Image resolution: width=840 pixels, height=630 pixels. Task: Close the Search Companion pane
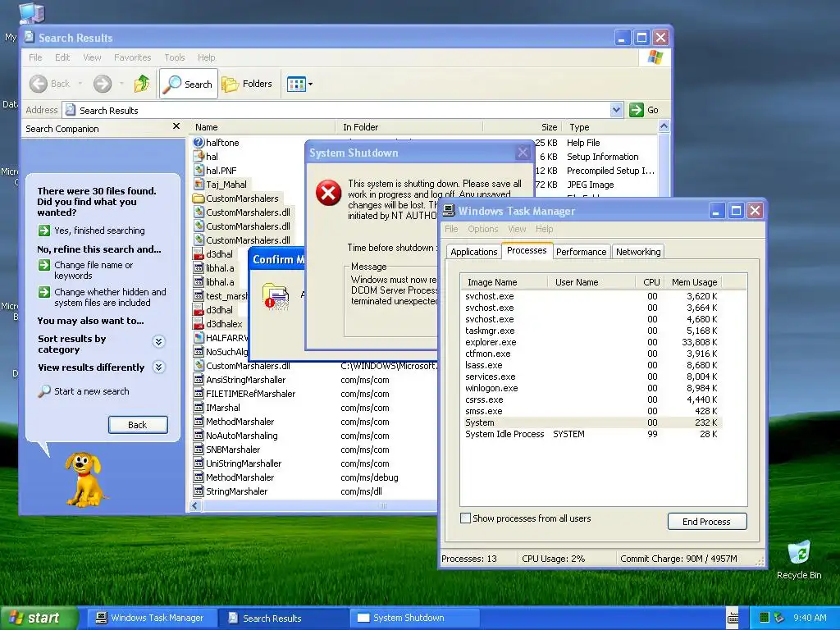click(176, 126)
